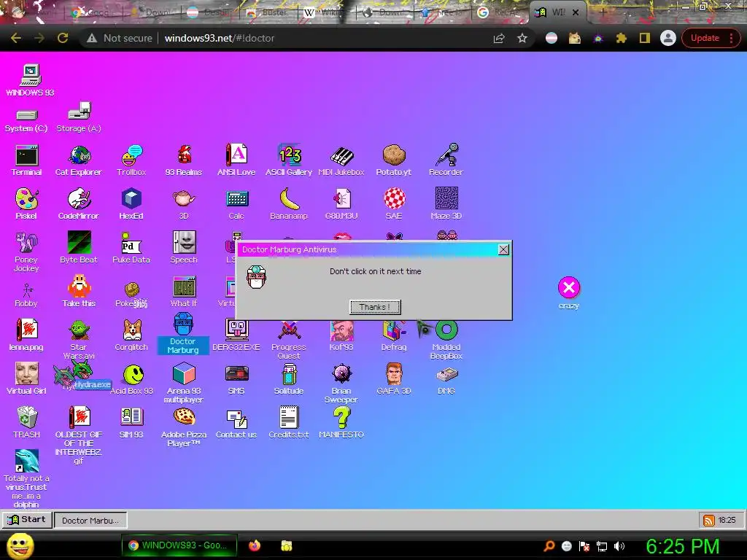Reload the browser page
This screenshot has height=560, width=747.
pos(63,38)
